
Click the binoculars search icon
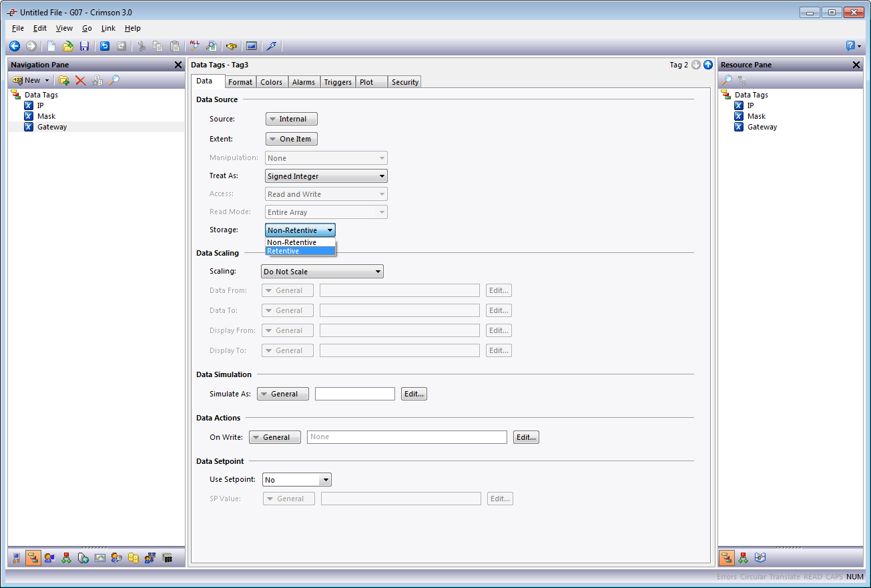coord(232,46)
